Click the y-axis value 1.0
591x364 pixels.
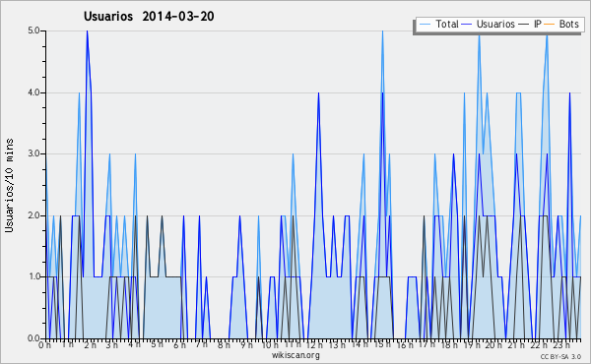33,276
